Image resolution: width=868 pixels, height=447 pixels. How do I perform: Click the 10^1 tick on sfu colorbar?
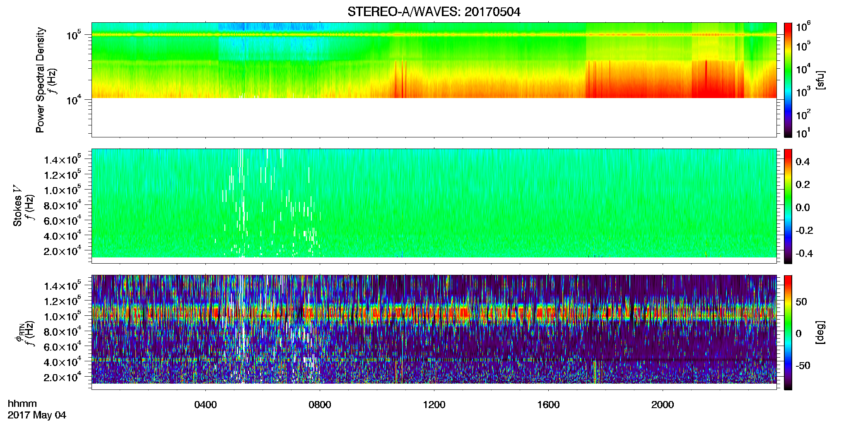(x=803, y=133)
